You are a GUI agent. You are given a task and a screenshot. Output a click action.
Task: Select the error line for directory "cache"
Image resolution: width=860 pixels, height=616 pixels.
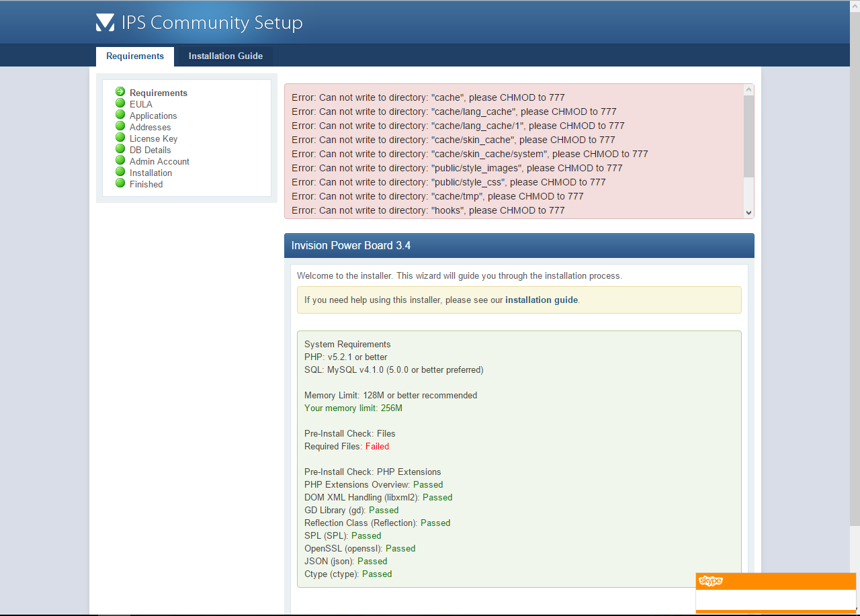(429, 97)
